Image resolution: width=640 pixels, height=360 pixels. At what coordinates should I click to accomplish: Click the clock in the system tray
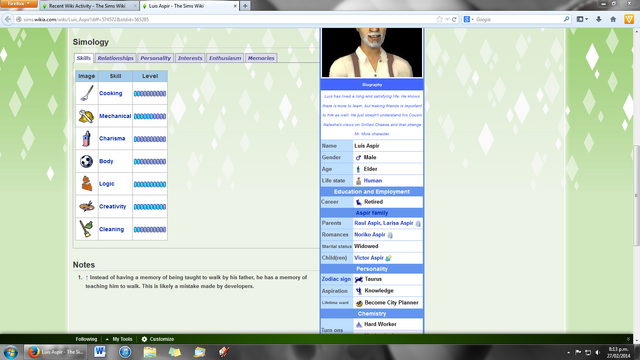(618, 353)
